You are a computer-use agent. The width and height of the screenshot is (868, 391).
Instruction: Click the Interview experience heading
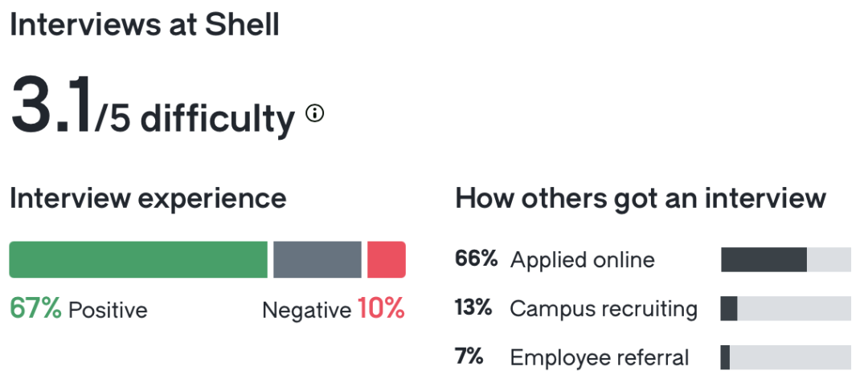(148, 198)
